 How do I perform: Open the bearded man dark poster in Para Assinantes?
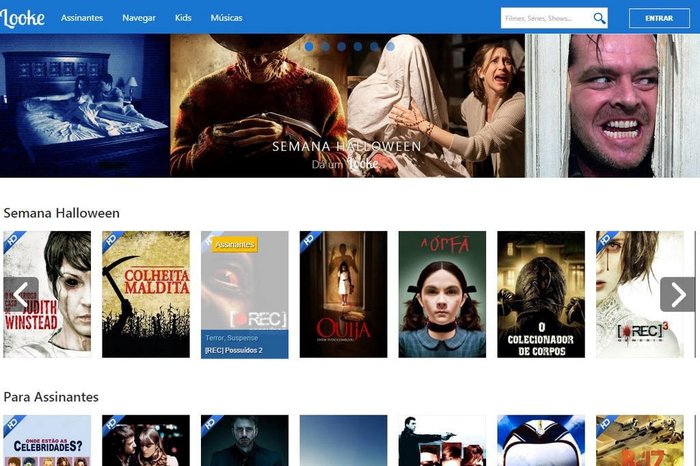(245, 441)
